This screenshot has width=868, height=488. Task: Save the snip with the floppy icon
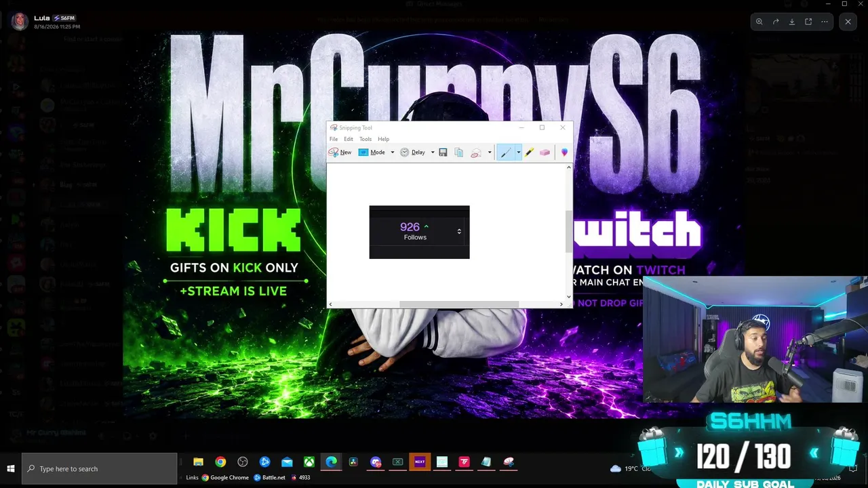[443, 152]
